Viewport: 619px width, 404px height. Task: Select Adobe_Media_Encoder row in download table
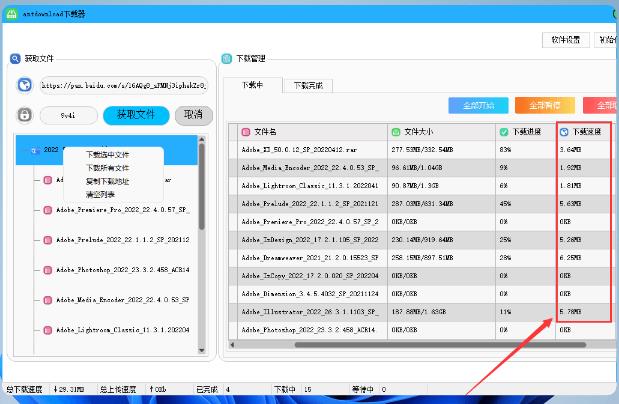coord(422,168)
